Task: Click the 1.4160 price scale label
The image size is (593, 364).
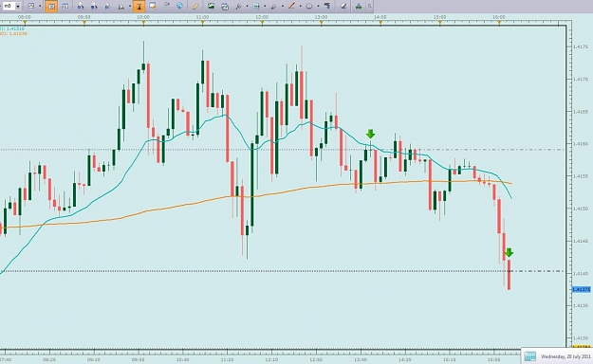Action: [x=581, y=144]
